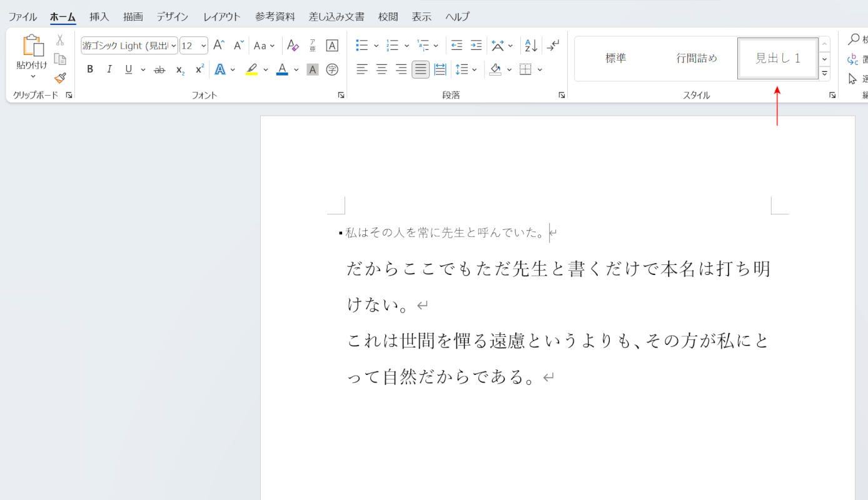Viewport: 868px width, 500px height.
Task: Apply the 見出し 1 style
Action: [x=778, y=59]
